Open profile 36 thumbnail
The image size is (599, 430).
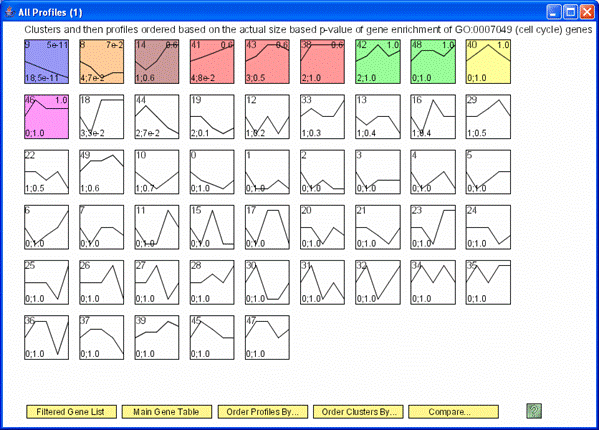[x=47, y=338]
